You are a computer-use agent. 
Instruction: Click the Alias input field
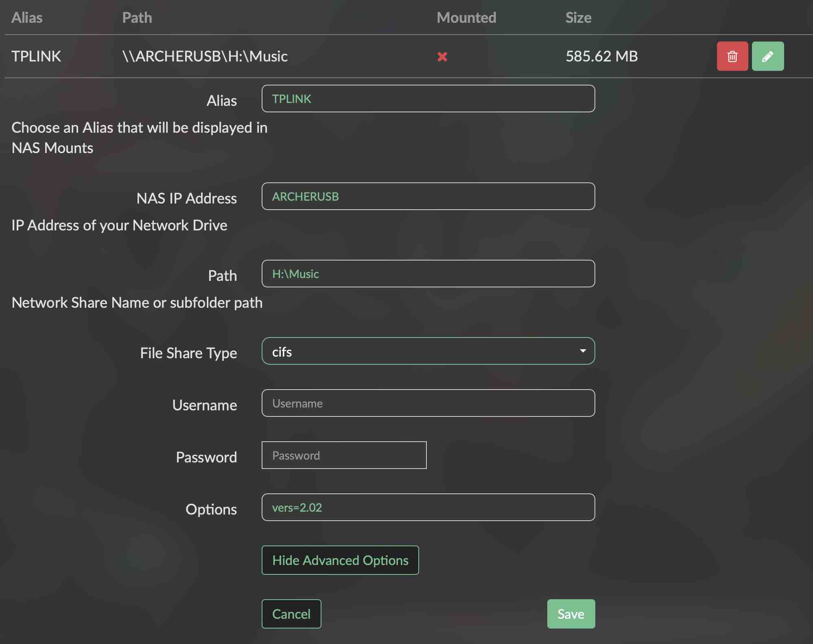[428, 99]
